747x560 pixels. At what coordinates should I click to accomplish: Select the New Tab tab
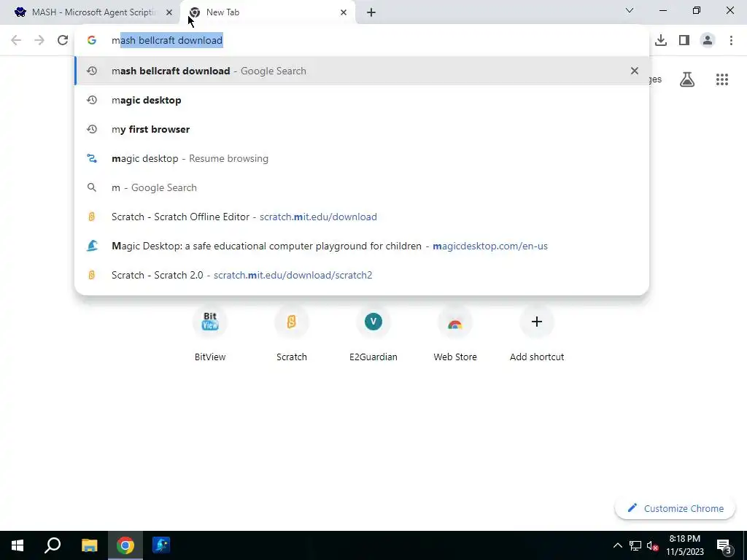point(268,12)
